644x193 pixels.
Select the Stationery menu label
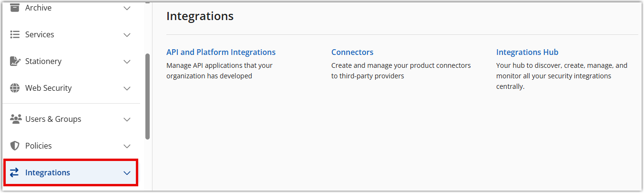tap(43, 61)
